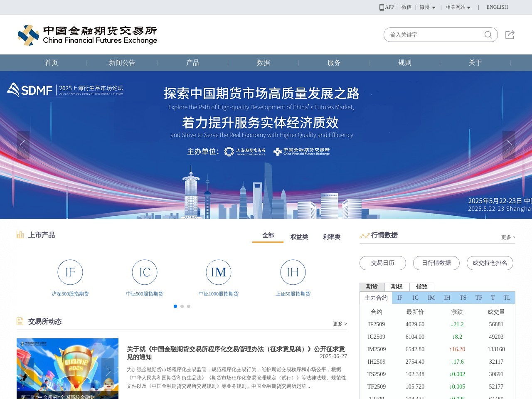Select the 指数 tab in market data

pos(422,287)
